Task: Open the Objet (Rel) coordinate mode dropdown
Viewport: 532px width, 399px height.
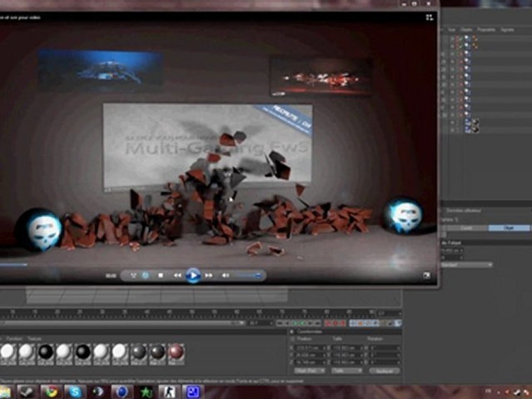Action: (309, 371)
